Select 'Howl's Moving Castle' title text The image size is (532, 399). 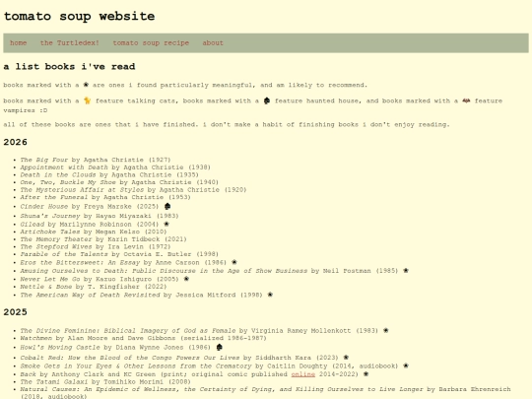pyautogui.click(x=60, y=348)
